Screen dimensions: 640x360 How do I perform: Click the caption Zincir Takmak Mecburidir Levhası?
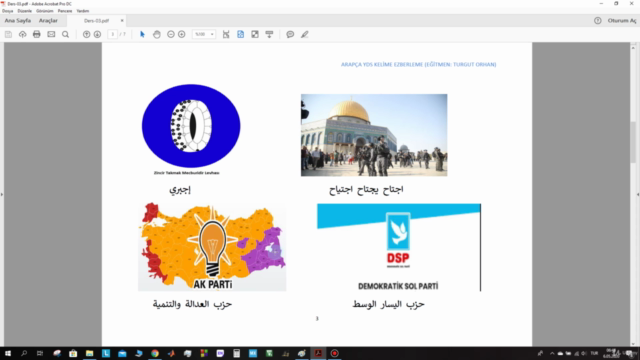tap(187, 173)
